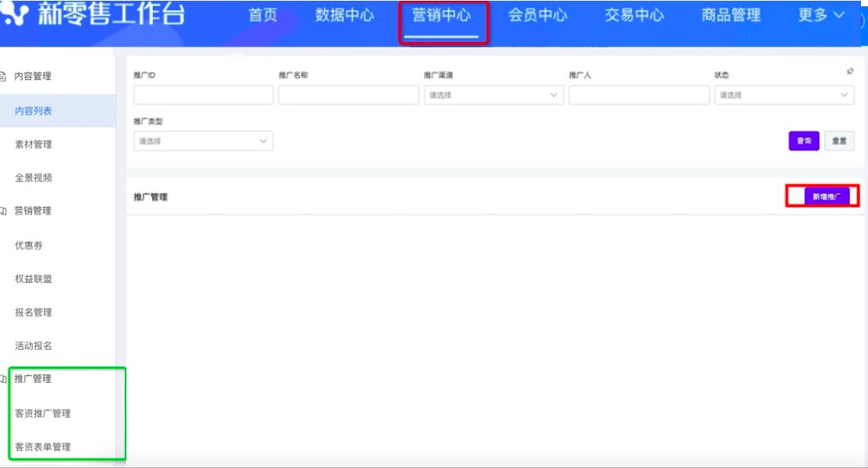Go to 会员中心 tab
868x468 pixels.
tap(538, 15)
